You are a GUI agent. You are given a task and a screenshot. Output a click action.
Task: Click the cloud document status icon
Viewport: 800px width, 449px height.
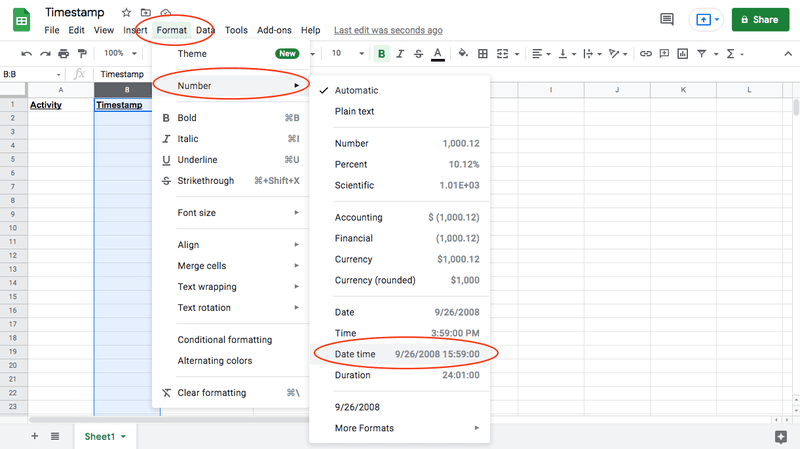[x=166, y=12]
